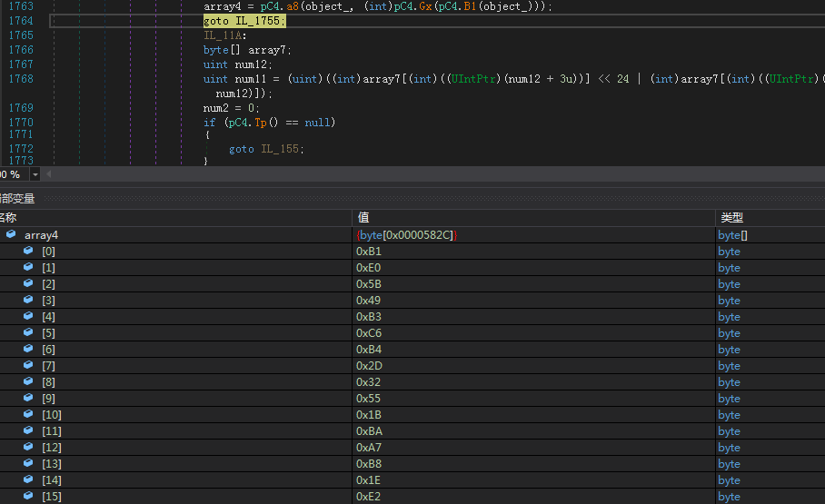This screenshot has width=825, height=504.
Task: Select the value 0xB1 cell
Action: tap(533, 252)
